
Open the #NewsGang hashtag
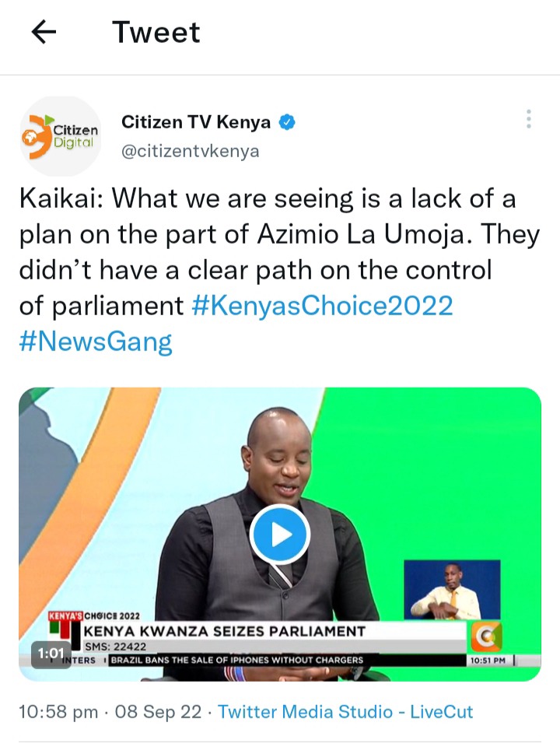click(96, 342)
